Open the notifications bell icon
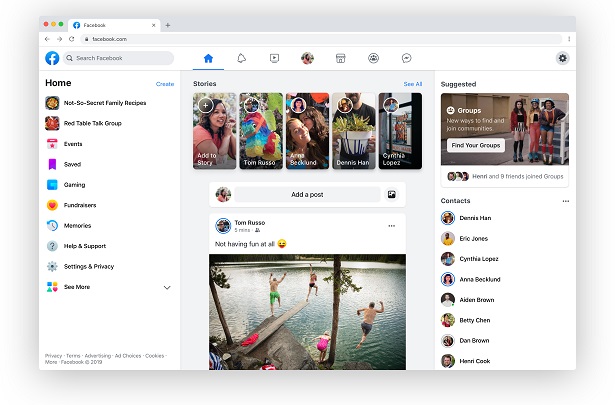 pyautogui.click(x=241, y=58)
